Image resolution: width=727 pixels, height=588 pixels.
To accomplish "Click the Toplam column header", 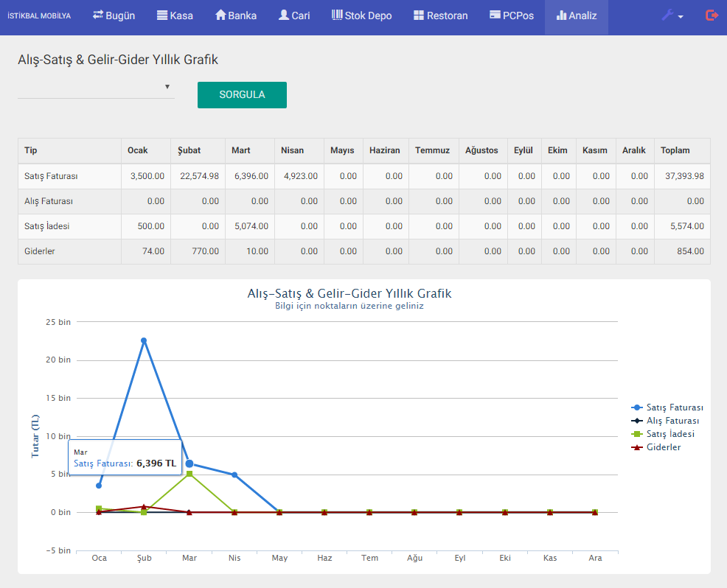I will [x=675, y=150].
